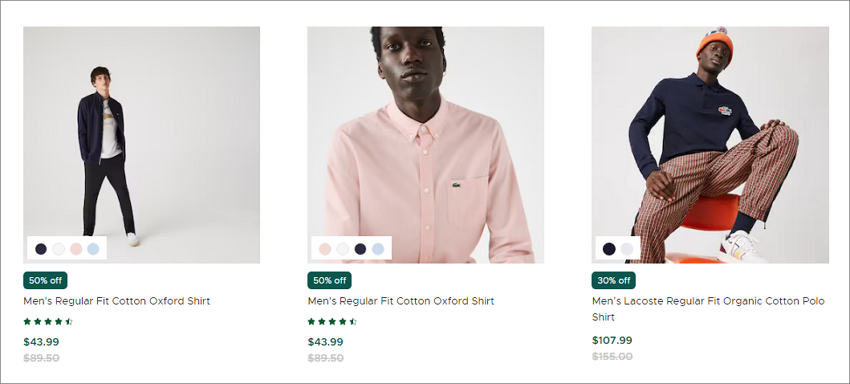Click star rating of second Oxford shirt
Image resolution: width=850 pixels, height=384 pixels.
pos(332,322)
